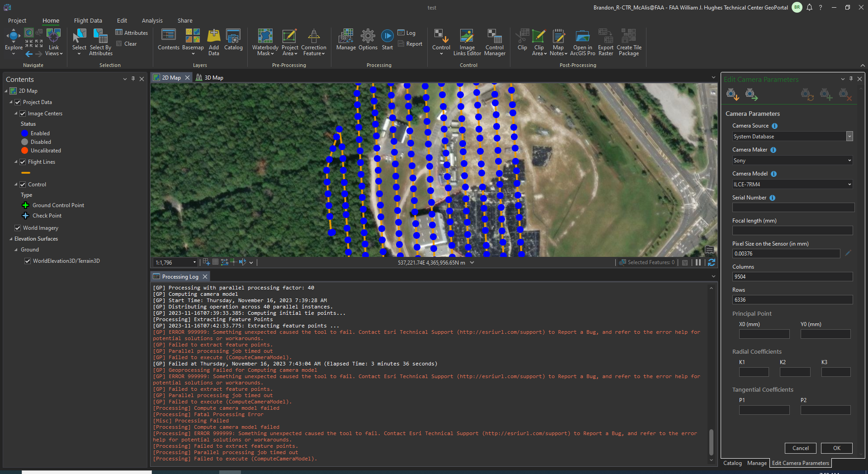Click Cancel in Edit Camera Parameters
This screenshot has width=868, height=474.
800,448
